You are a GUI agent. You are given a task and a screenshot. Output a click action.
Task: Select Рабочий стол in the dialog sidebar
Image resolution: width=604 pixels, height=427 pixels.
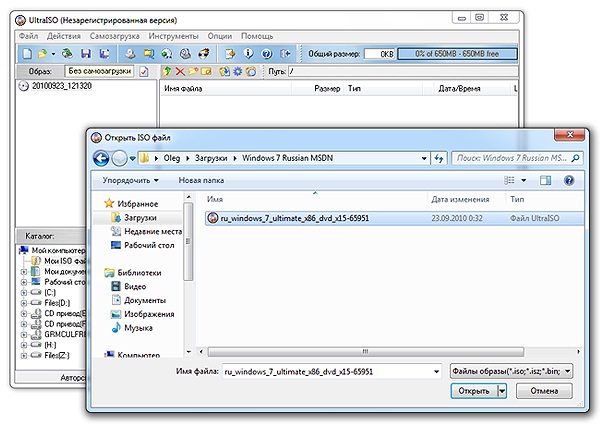[x=149, y=245]
